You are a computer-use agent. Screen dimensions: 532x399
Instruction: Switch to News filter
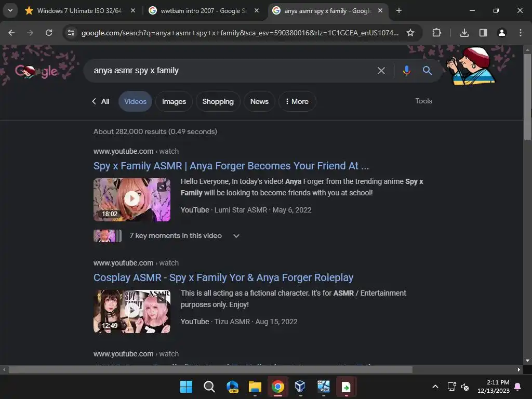259,101
